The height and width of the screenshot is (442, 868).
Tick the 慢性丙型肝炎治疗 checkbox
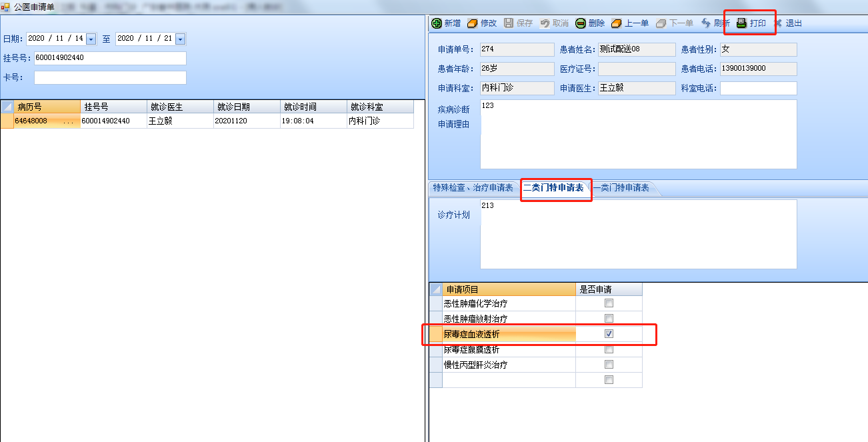609,365
